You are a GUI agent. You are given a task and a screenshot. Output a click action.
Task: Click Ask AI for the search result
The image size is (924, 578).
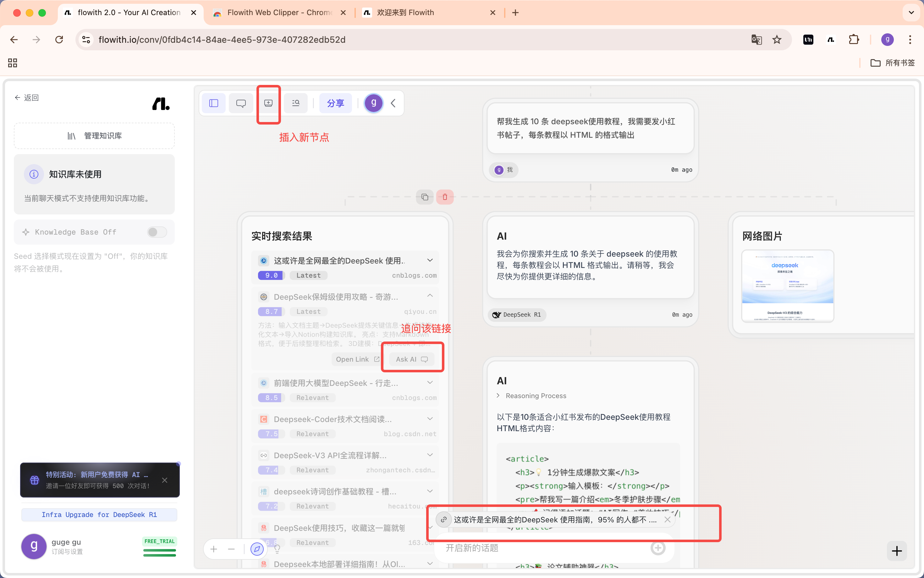pos(412,359)
